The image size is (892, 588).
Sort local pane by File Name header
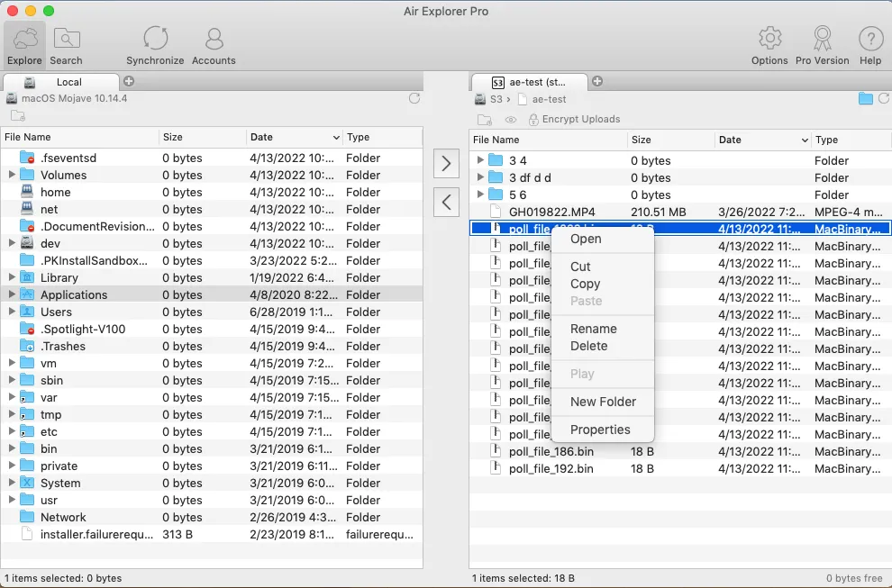(x=79, y=137)
